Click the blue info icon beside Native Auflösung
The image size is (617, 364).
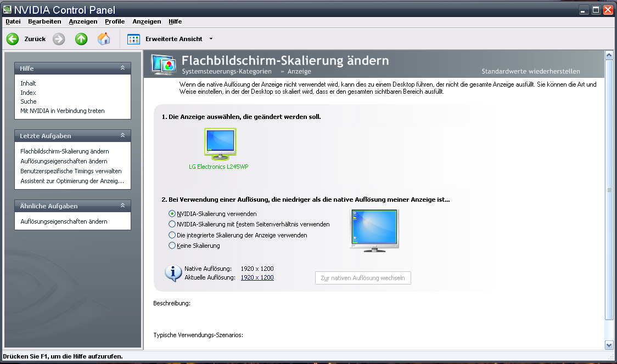pos(173,273)
